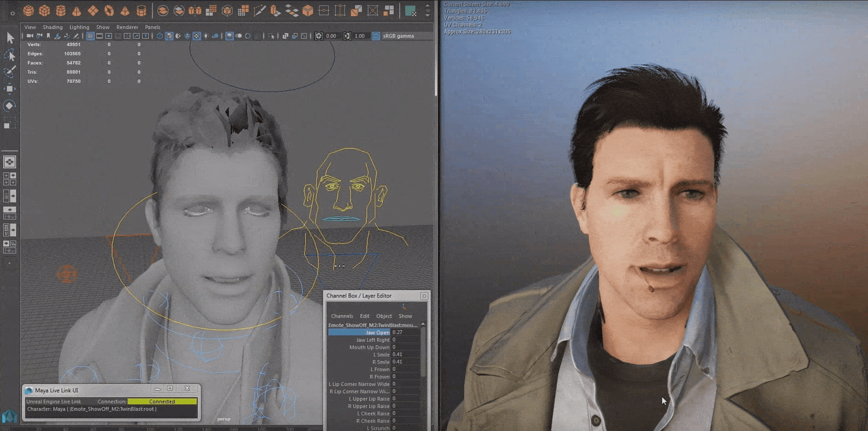
Task: Click shelf scroll down arrow
Action: click(x=427, y=15)
